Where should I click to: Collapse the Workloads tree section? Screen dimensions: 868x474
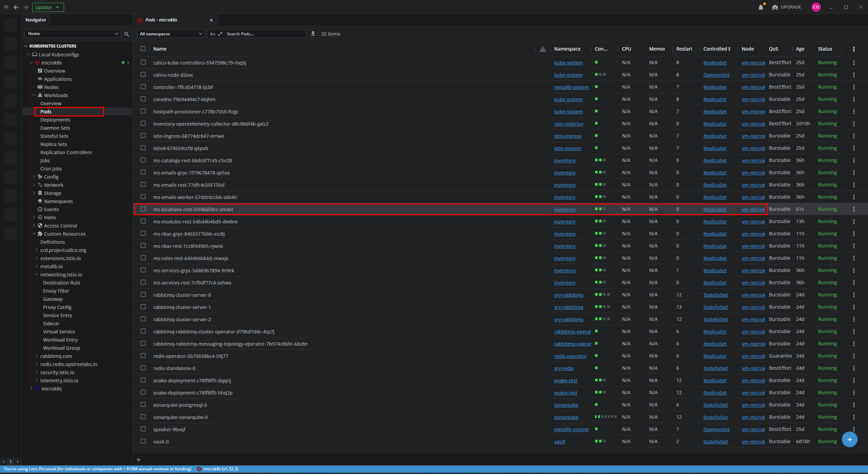tap(34, 95)
